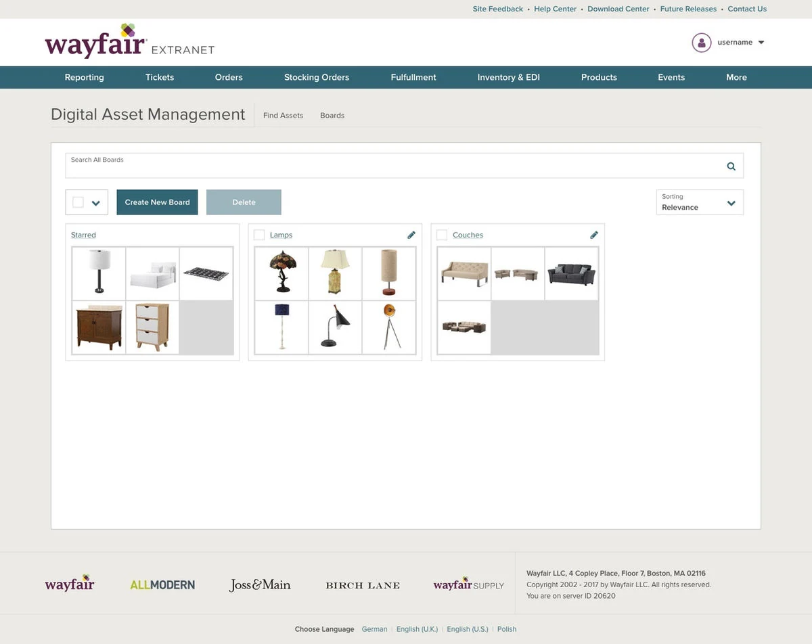The height and width of the screenshot is (644, 812).
Task: Toggle the select-all boards checkbox
Action: (x=78, y=202)
